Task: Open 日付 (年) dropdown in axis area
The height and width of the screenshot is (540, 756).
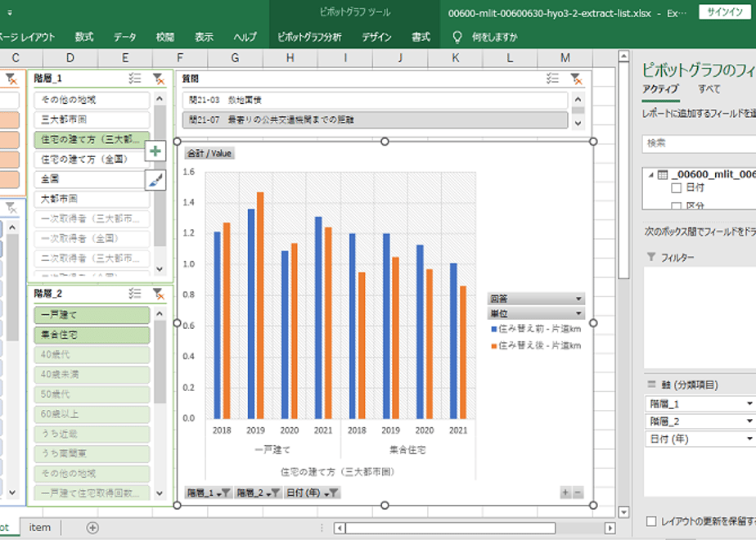Action: [749, 439]
